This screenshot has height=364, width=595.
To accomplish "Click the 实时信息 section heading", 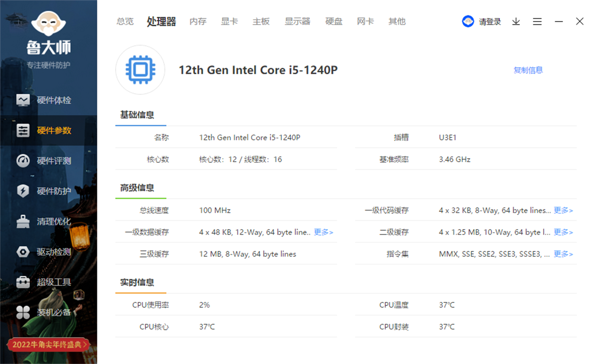I will coord(137,282).
